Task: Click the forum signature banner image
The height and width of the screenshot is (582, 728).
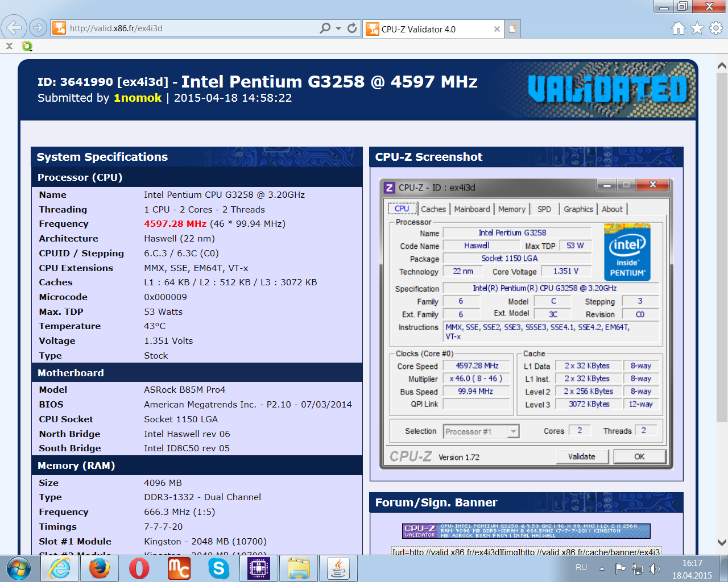Action: click(526, 531)
